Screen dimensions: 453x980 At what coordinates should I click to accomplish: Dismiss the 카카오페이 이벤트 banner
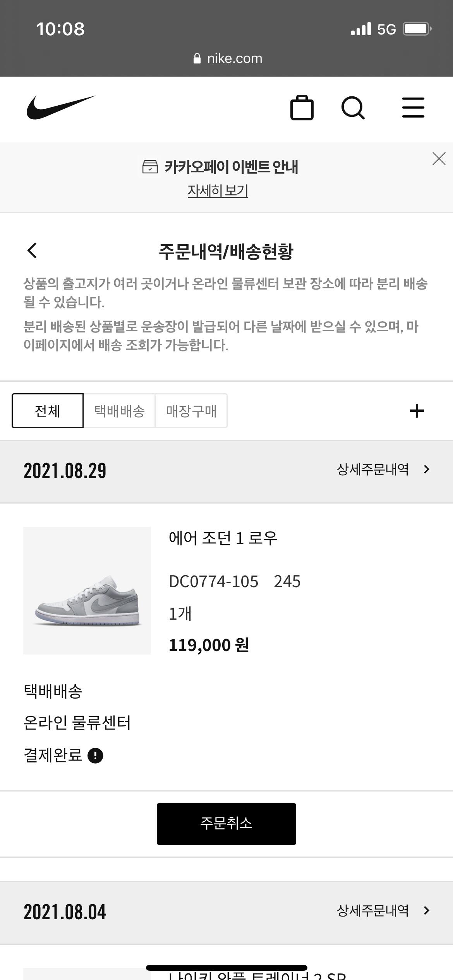pos(439,159)
